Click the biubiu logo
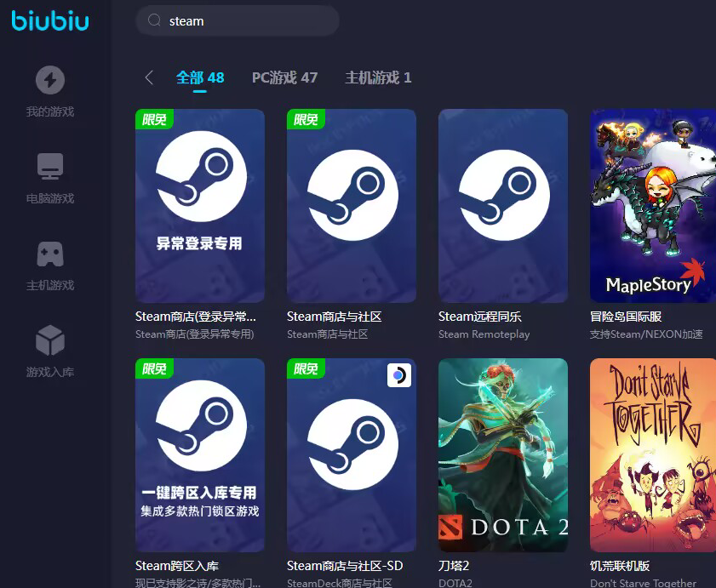This screenshot has width=716, height=588. pyautogui.click(x=50, y=21)
